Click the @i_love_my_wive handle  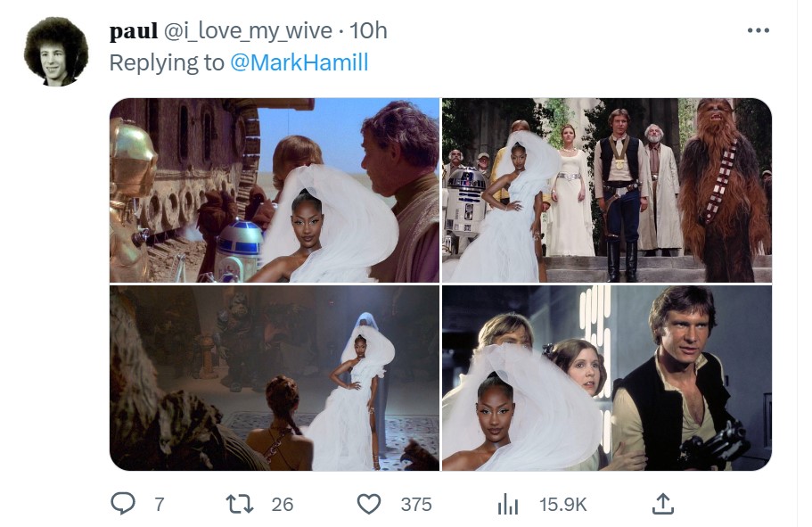click(248, 31)
